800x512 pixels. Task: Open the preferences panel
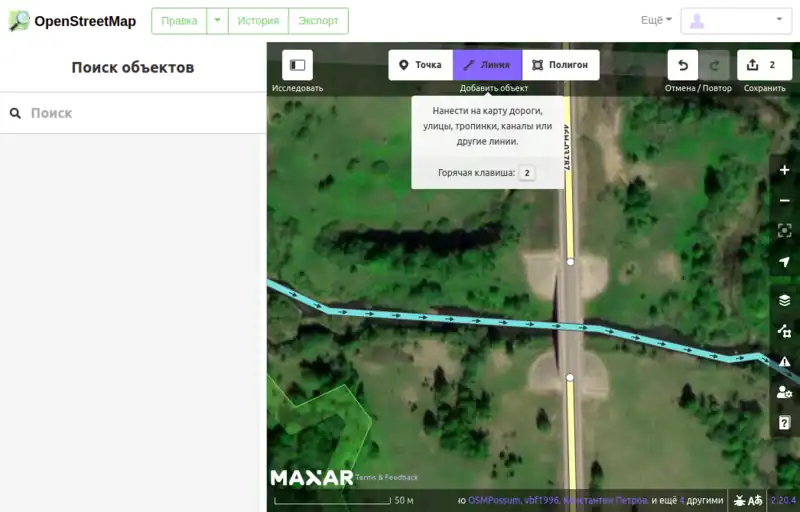pyautogui.click(x=784, y=392)
